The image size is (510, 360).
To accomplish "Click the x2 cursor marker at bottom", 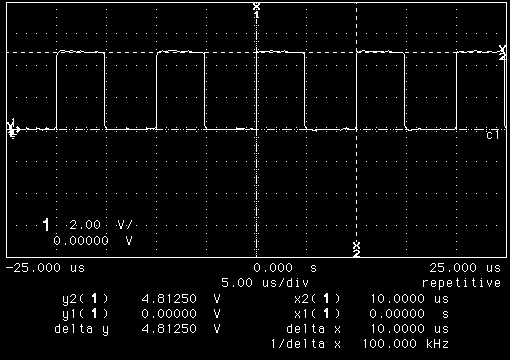I will [x=356, y=249].
